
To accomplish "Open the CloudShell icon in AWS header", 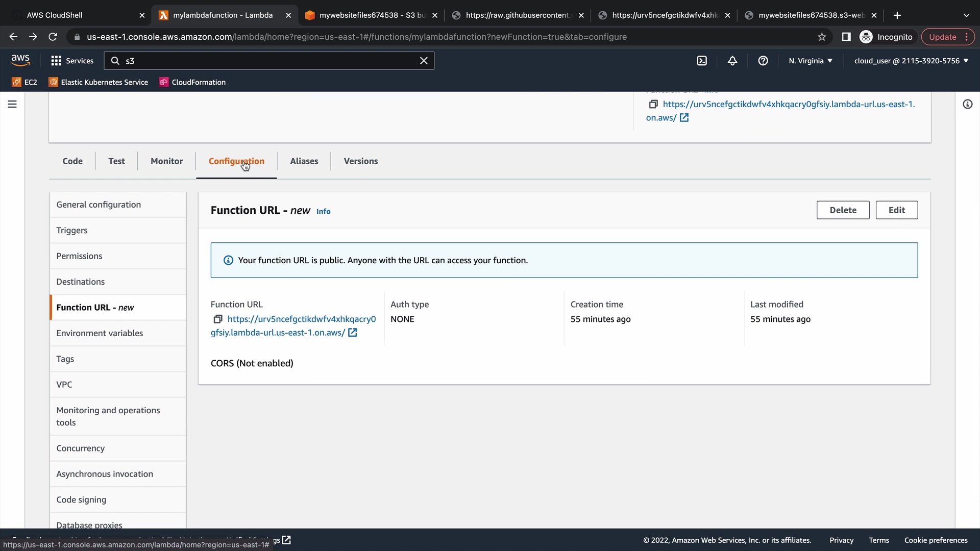I will (x=702, y=61).
